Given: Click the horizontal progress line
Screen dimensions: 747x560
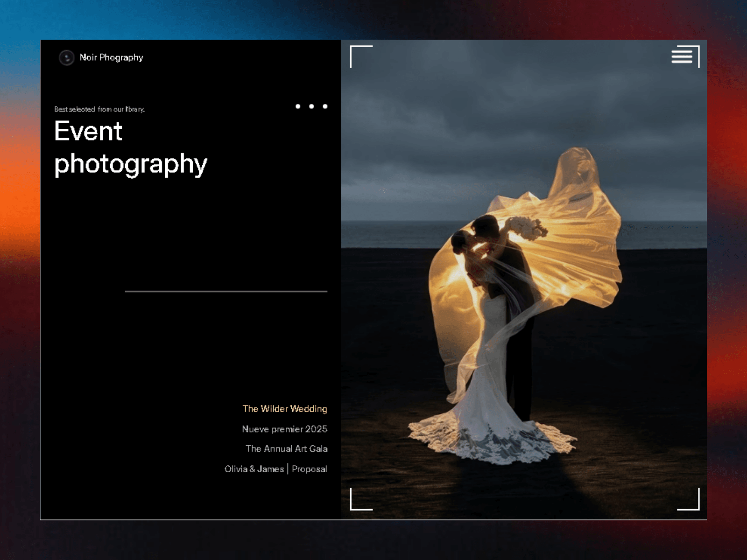Looking at the screenshot, I should 226,291.
